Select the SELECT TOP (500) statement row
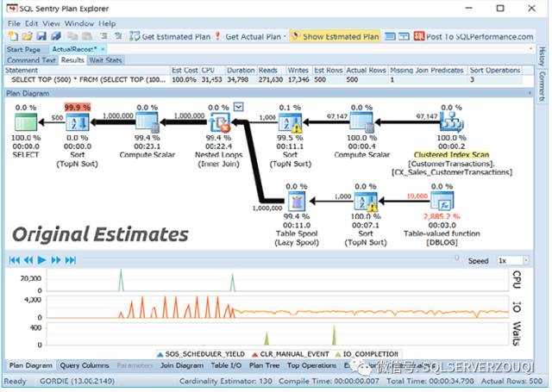 click(x=263, y=80)
